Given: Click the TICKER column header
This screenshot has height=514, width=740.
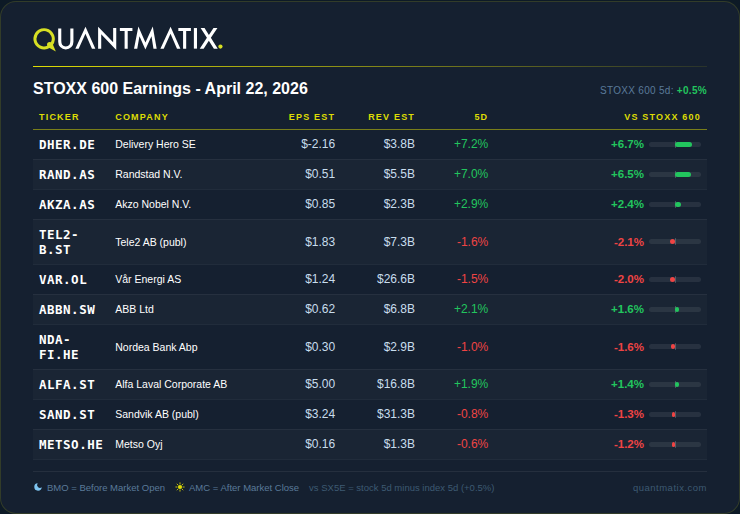Looking at the screenshot, I should click(x=59, y=117).
